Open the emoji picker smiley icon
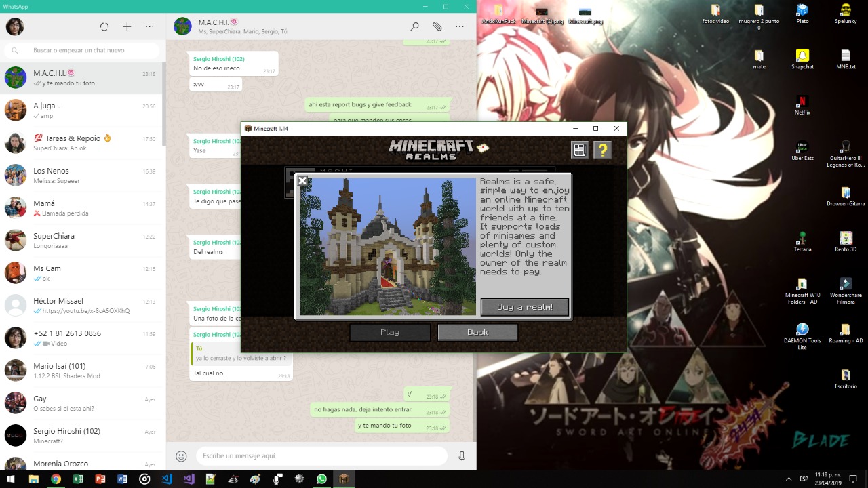 [181, 456]
